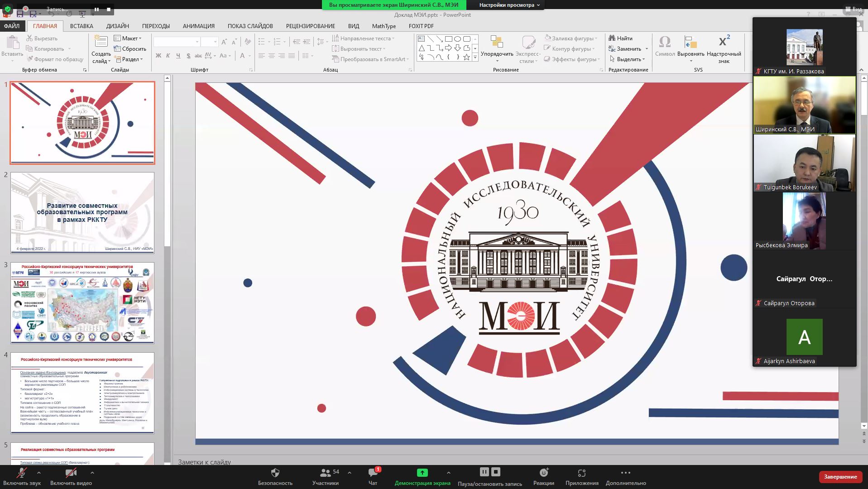Select slide 2 thumbnail
The width and height of the screenshot is (868, 489).
click(82, 213)
